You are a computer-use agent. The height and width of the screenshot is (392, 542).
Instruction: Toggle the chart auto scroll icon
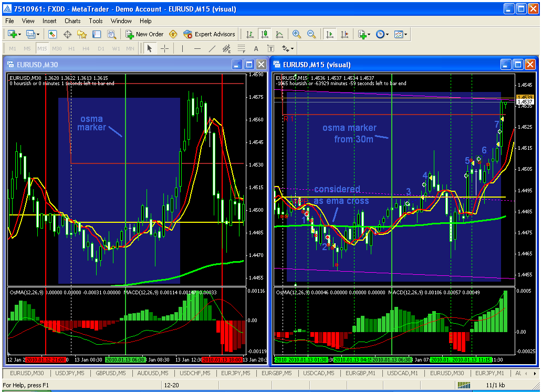click(x=330, y=34)
